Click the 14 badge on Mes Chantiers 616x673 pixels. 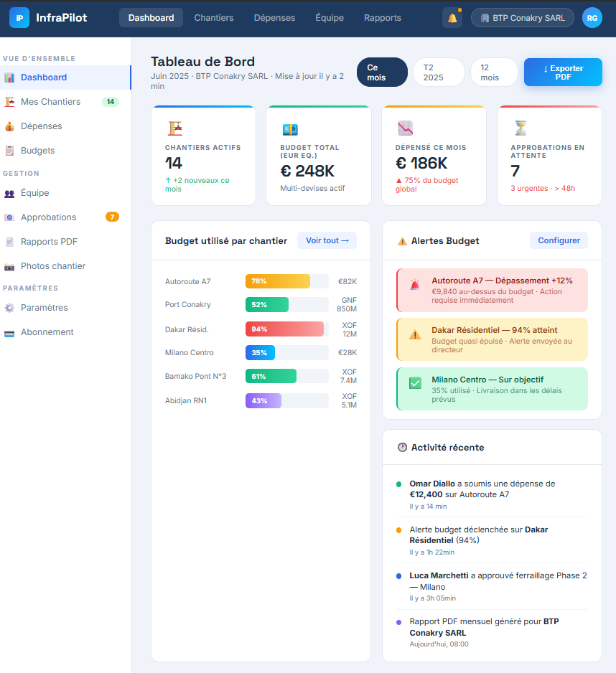click(111, 102)
